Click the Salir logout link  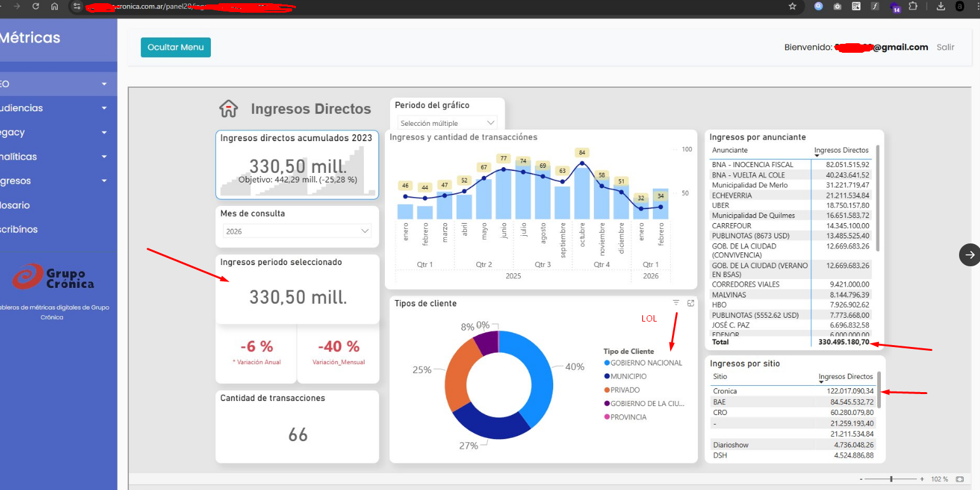click(x=946, y=47)
